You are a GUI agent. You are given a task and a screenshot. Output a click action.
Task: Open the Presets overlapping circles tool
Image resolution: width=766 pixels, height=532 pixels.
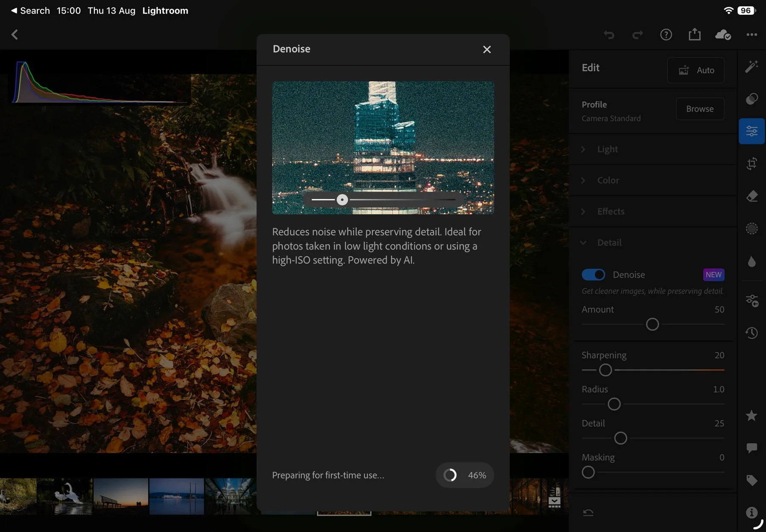[x=752, y=99]
